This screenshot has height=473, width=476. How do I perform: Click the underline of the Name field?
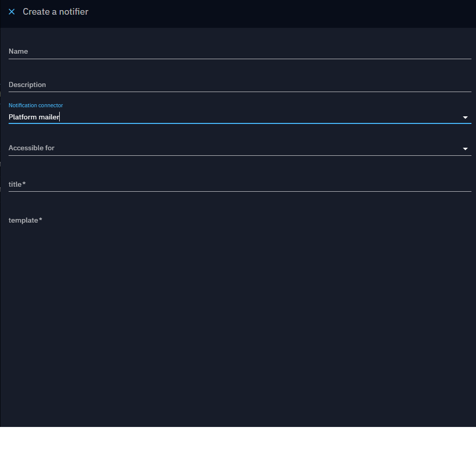coord(240,59)
